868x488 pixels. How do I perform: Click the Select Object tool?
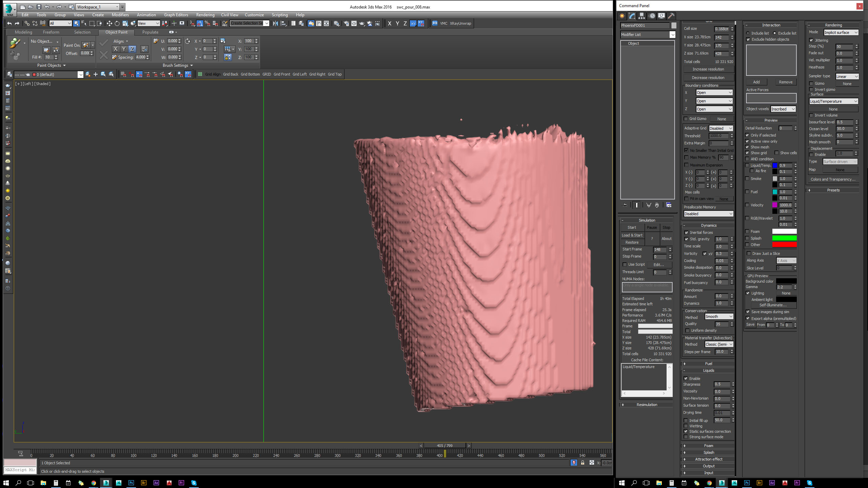(76, 23)
